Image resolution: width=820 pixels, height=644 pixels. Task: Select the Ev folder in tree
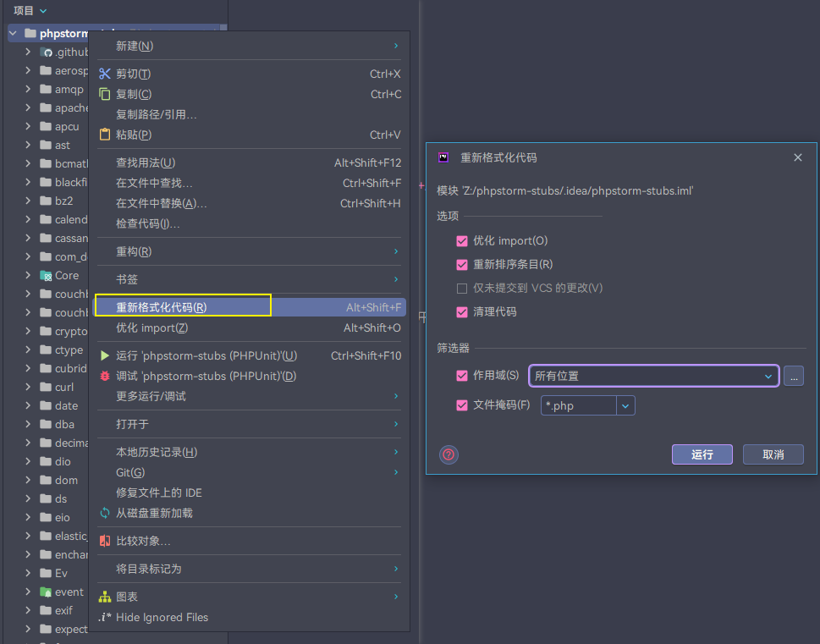pos(61,574)
